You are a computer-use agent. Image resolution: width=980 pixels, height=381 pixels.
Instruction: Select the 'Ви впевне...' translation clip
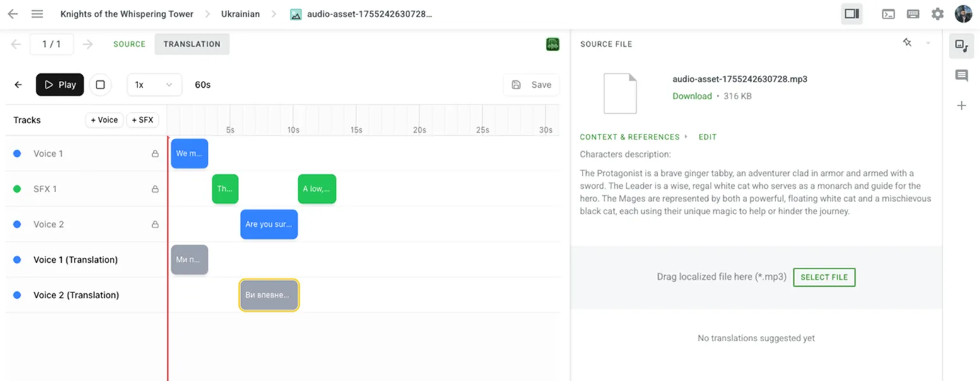pos(269,294)
